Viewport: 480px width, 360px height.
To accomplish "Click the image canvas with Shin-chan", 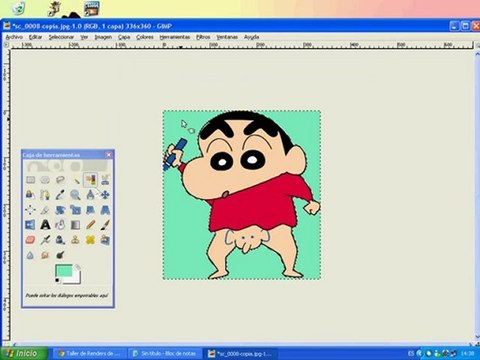I will [242, 195].
